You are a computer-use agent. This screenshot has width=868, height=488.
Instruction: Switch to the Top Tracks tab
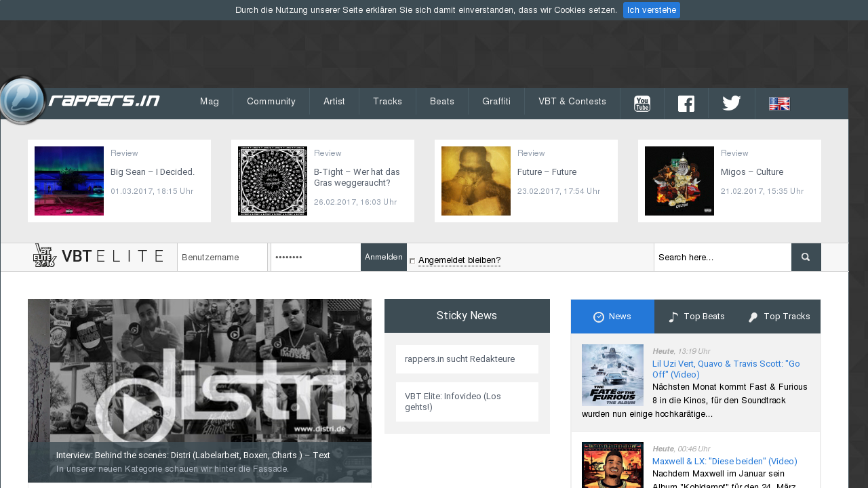779,317
